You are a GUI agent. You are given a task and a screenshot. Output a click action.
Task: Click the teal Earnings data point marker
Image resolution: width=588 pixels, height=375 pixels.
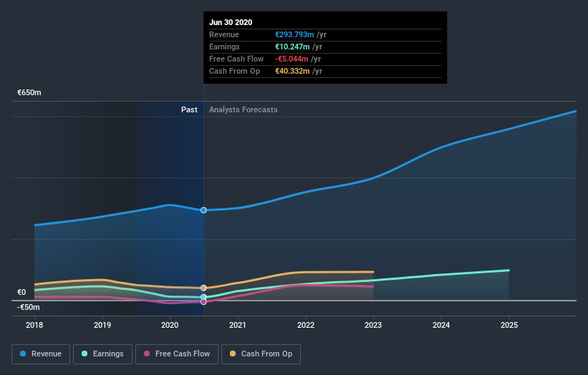[203, 297]
